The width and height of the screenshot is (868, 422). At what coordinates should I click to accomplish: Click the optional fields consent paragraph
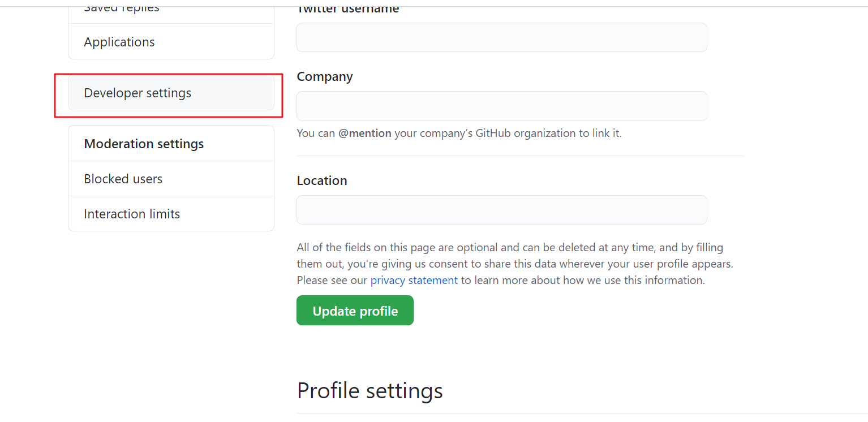click(515, 264)
